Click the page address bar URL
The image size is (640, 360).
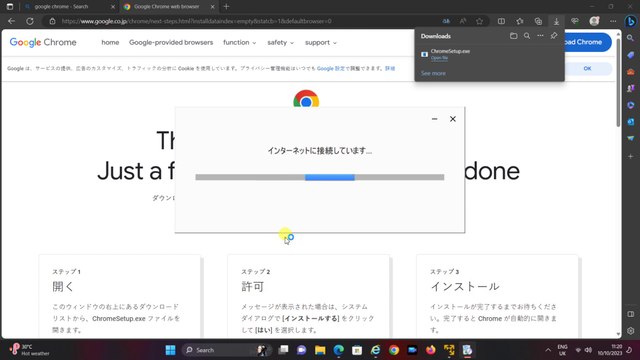197,21
